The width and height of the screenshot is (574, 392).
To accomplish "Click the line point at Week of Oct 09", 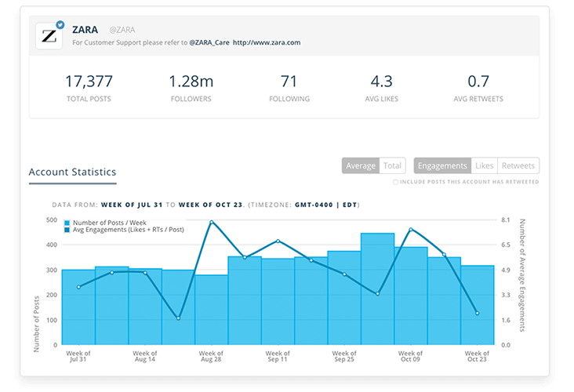I will [411, 230].
